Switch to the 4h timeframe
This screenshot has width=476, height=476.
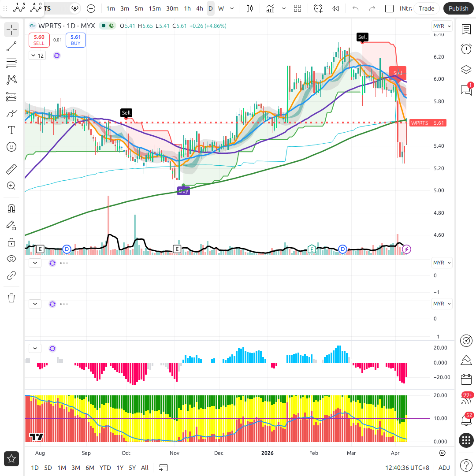coord(200,8)
